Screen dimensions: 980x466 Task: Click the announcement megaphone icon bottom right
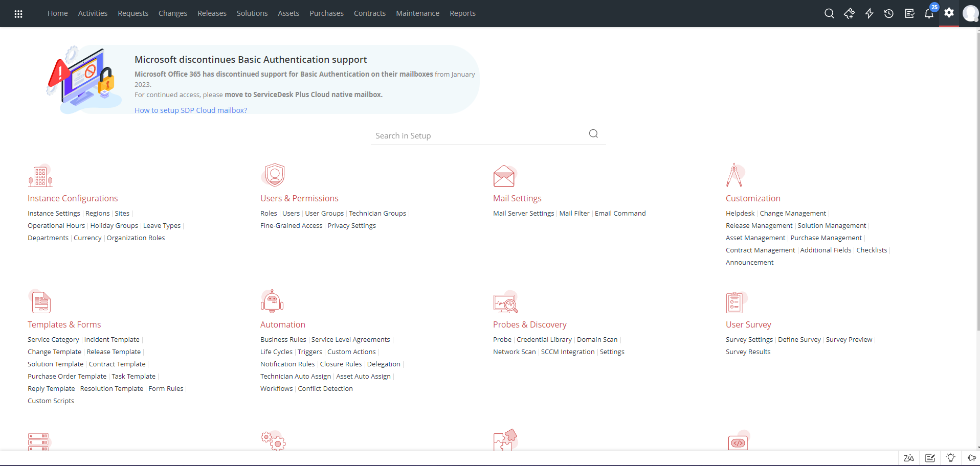point(971,458)
